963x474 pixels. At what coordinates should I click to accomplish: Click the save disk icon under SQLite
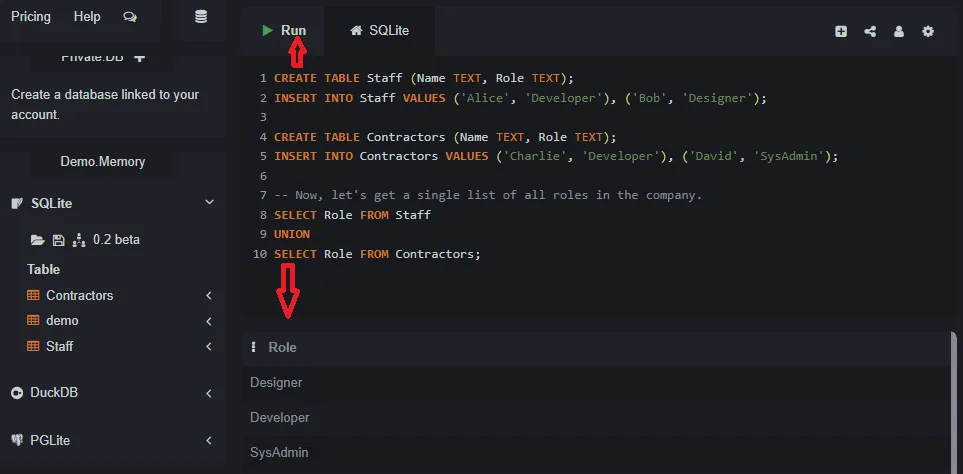[59, 240]
